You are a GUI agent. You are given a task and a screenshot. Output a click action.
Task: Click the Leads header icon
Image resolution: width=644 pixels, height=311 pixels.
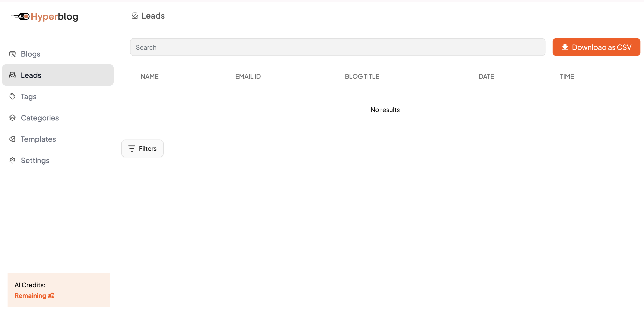click(x=135, y=16)
